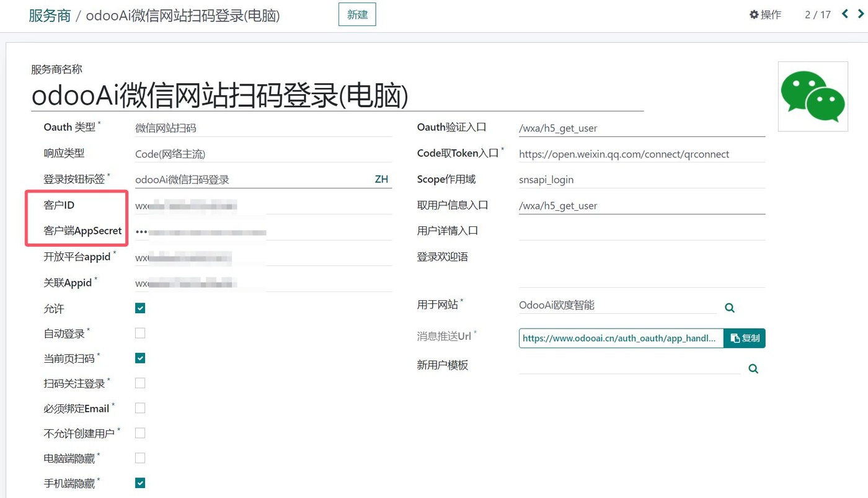The height and width of the screenshot is (498, 868).
Task: Click search icon next to 新用户模板
Action: coord(753,368)
